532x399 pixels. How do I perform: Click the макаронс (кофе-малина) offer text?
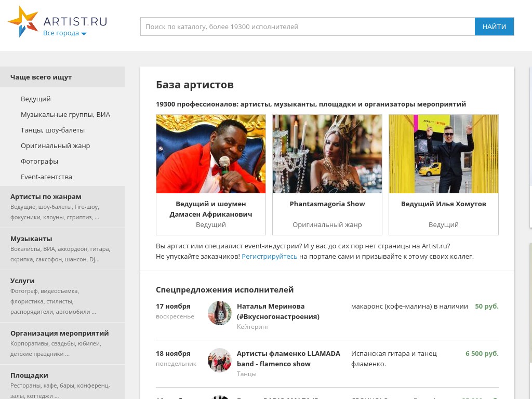pos(409,307)
